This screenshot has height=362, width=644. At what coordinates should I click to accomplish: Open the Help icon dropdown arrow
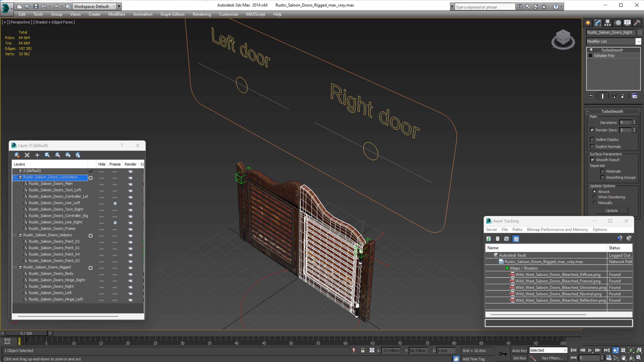561,7
